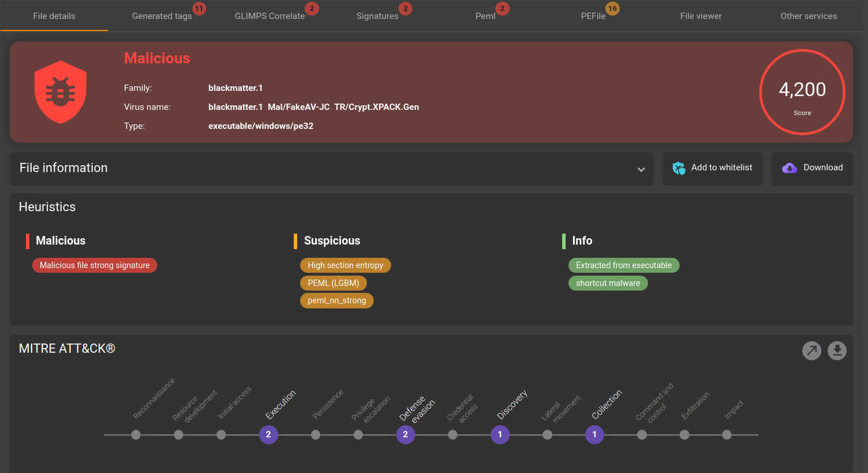Click the family value blackmatter.1
The image size is (868, 473).
pyautogui.click(x=236, y=88)
